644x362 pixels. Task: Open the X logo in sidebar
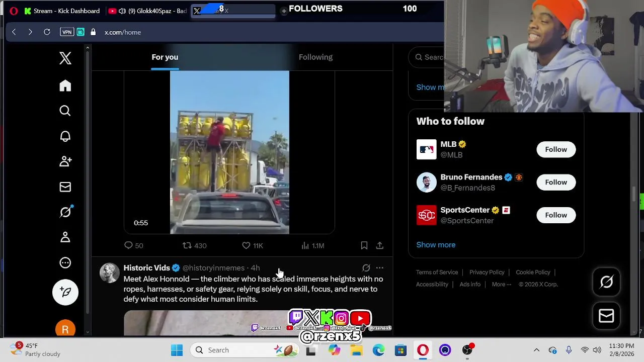(65, 58)
